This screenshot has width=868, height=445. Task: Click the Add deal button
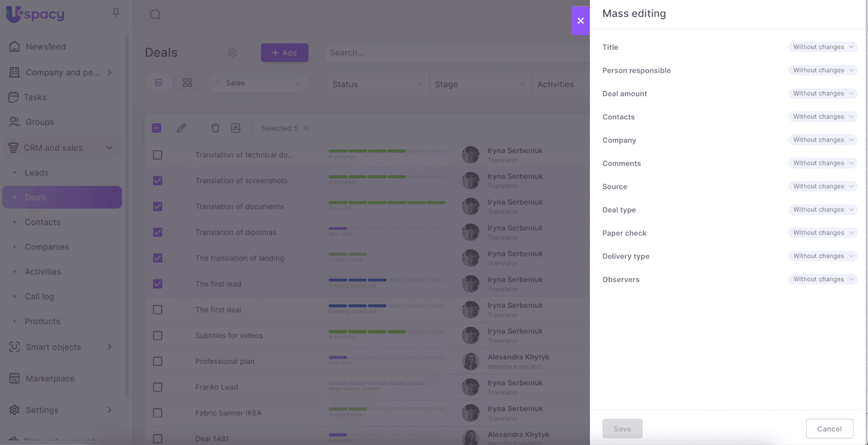click(x=284, y=53)
